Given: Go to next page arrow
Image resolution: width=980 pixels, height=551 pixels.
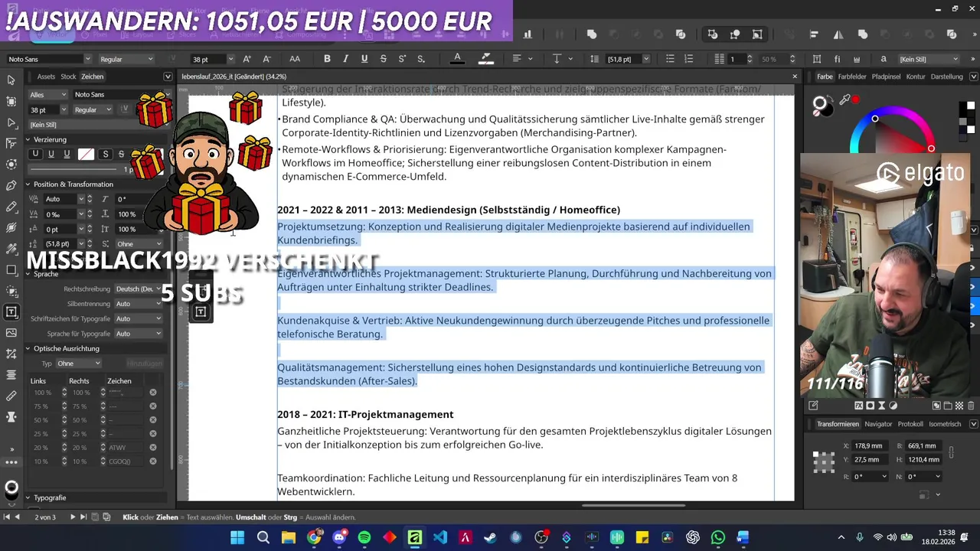Looking at the screenshot, I should click(x=73, y=517).
